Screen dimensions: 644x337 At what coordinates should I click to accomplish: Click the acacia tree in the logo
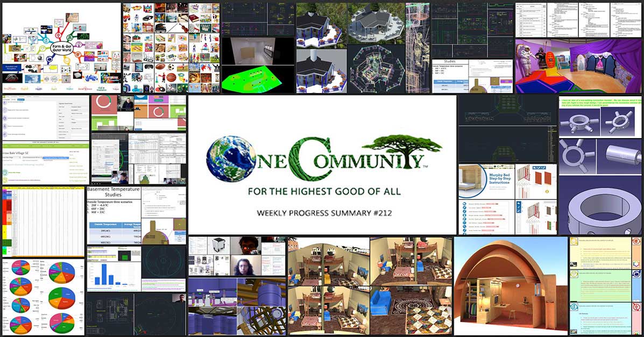point(410,140)
